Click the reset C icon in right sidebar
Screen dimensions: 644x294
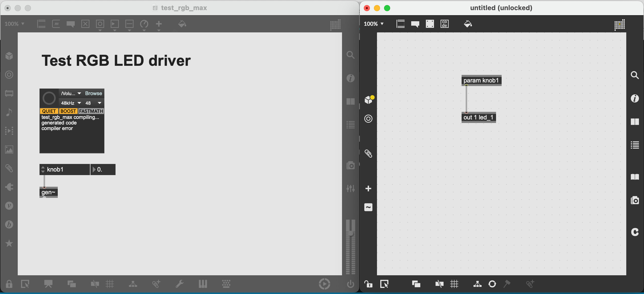coord(635,232)
